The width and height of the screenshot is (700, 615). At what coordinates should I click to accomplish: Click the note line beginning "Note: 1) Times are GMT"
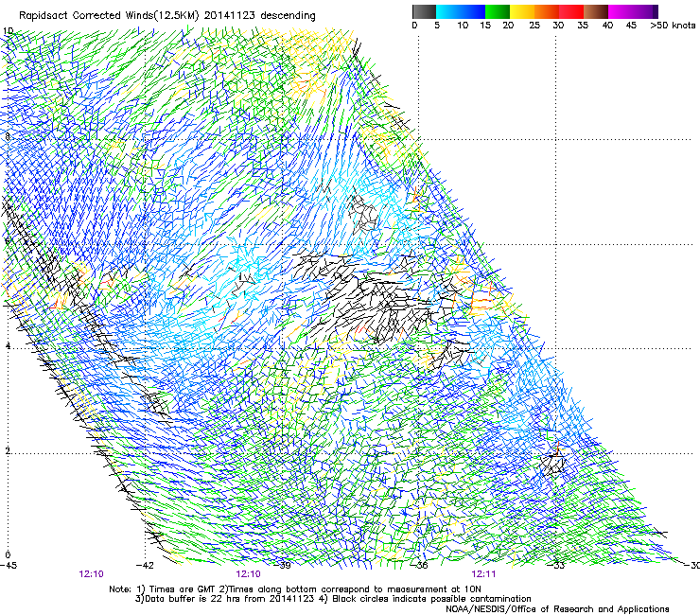(294, 589)
